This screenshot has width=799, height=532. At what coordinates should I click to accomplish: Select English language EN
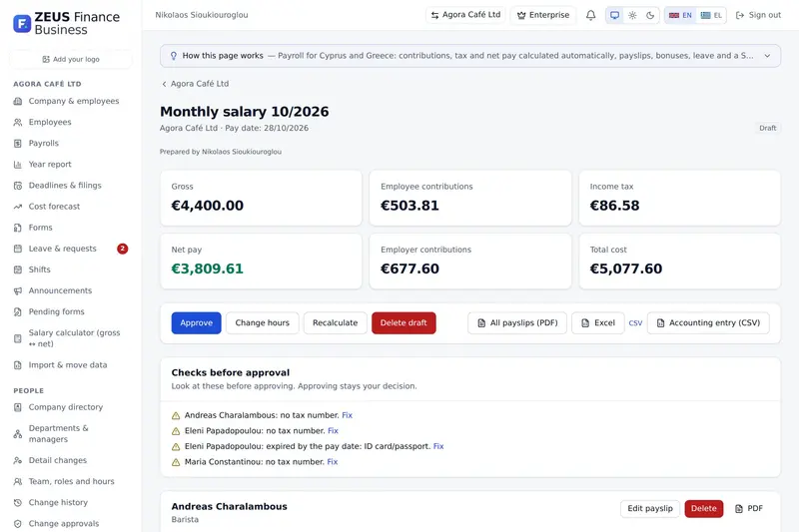coord(680,15)
